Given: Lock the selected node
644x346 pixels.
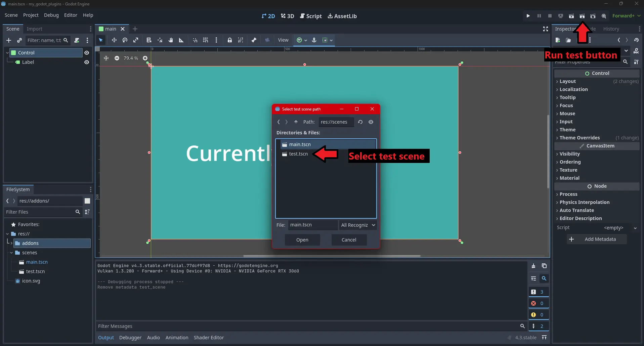Looking at the screenshot, I should (230, 40).
